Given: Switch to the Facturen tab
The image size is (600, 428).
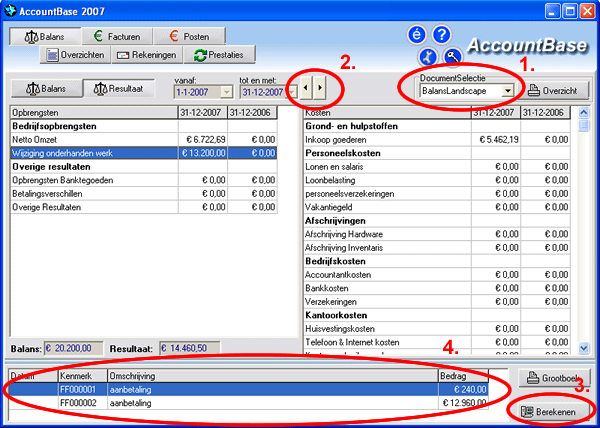Looking at the screenshot, I should tap(113, 36).
